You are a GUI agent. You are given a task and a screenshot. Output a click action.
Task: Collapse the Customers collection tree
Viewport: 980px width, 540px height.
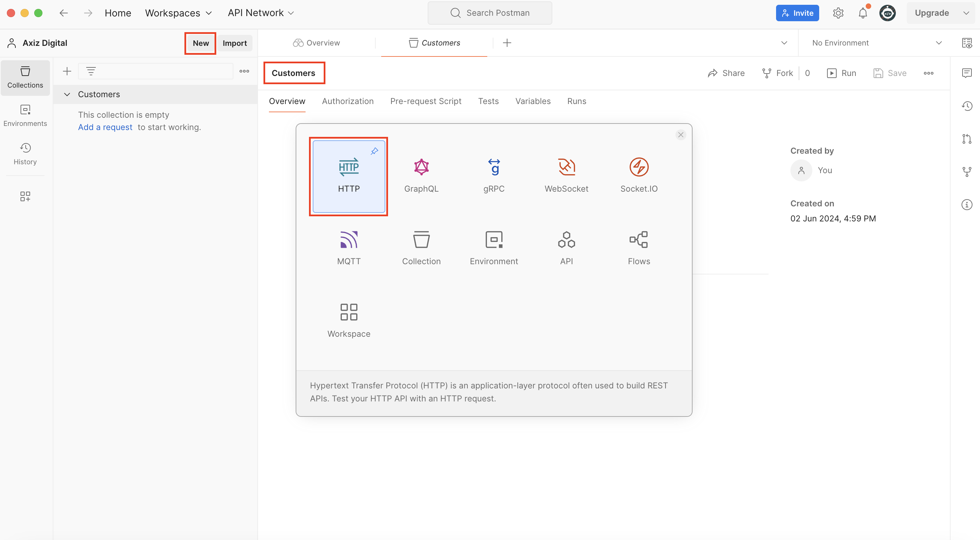point(67,94)
